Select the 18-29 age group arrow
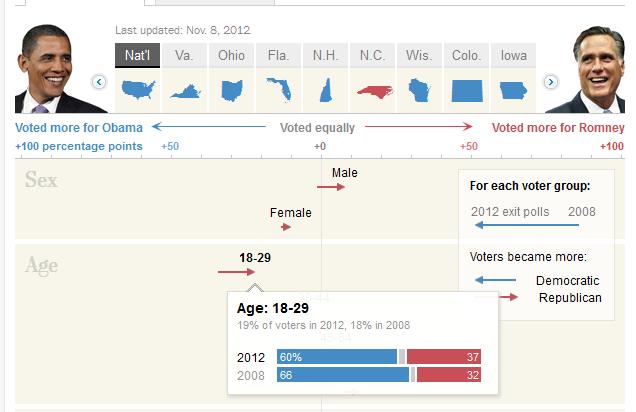Screen dimensions: 636x412 pyautogui.click(x=238, y=271)
